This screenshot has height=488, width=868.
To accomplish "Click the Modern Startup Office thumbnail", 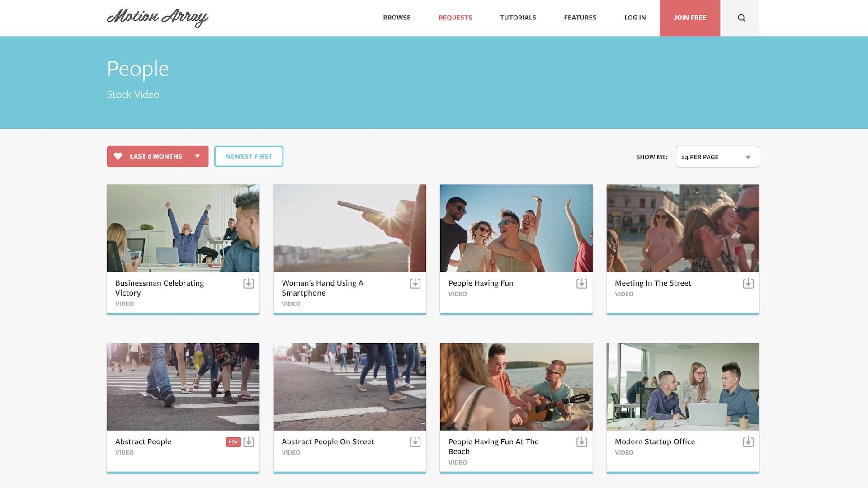I will pyautogui.click(x=683, y=387).
